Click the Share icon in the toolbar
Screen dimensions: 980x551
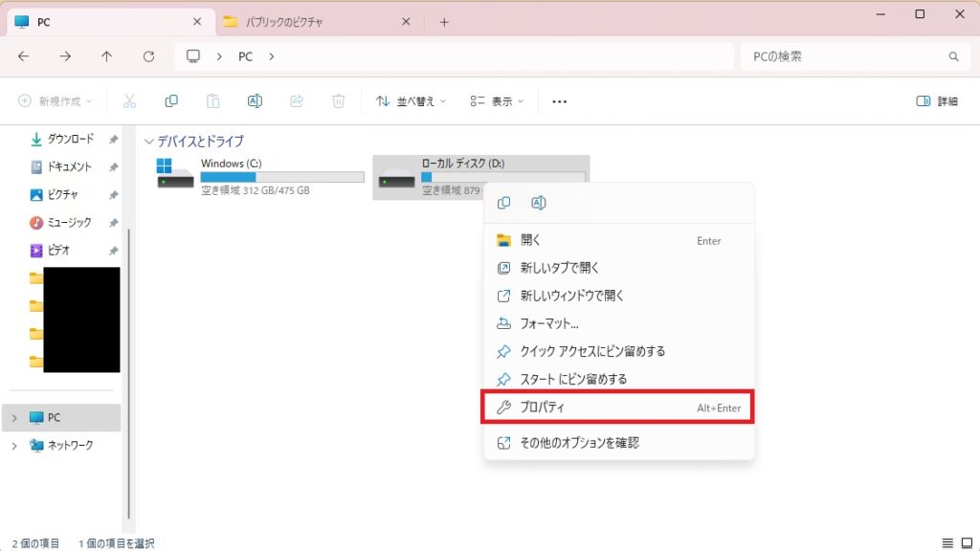297,100
